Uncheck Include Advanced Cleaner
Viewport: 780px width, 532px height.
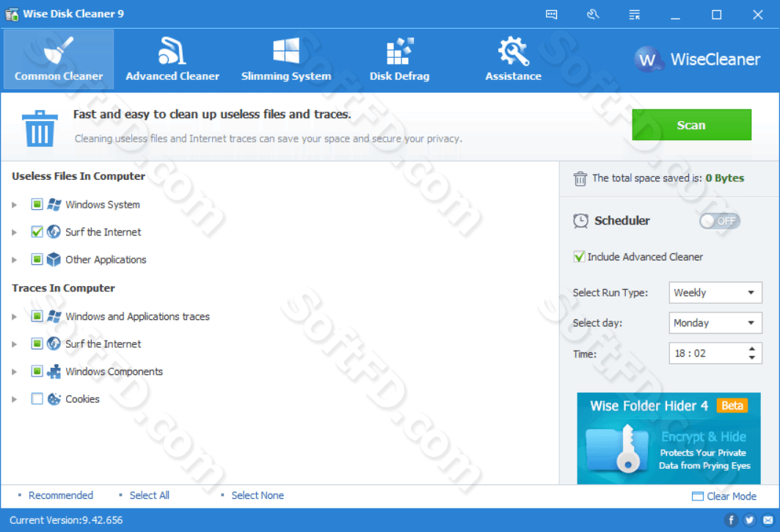point(579,257)
